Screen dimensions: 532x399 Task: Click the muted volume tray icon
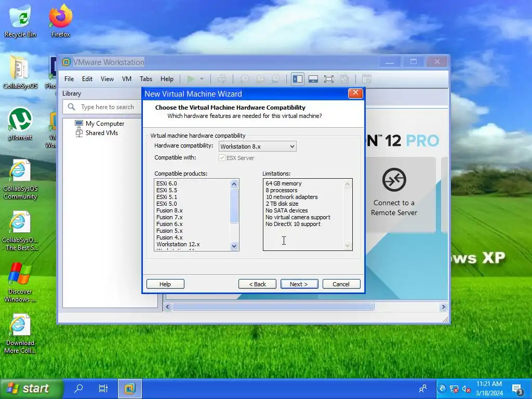[x=467, y=389]
